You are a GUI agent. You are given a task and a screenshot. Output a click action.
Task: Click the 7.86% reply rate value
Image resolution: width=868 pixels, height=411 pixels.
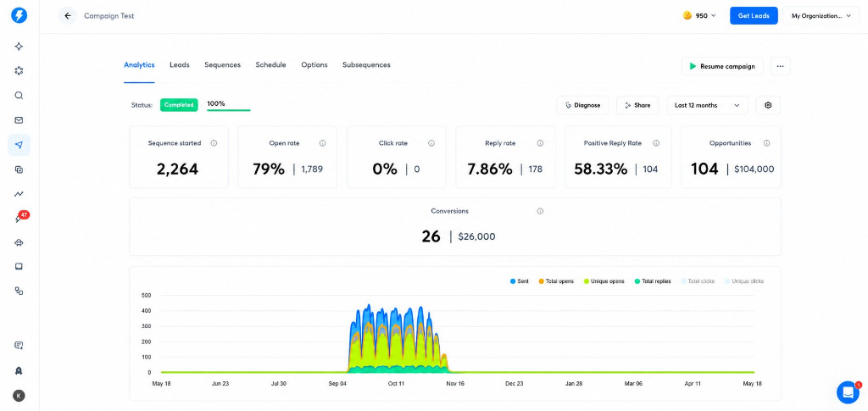pyautogui.click(x=490, y=169)
